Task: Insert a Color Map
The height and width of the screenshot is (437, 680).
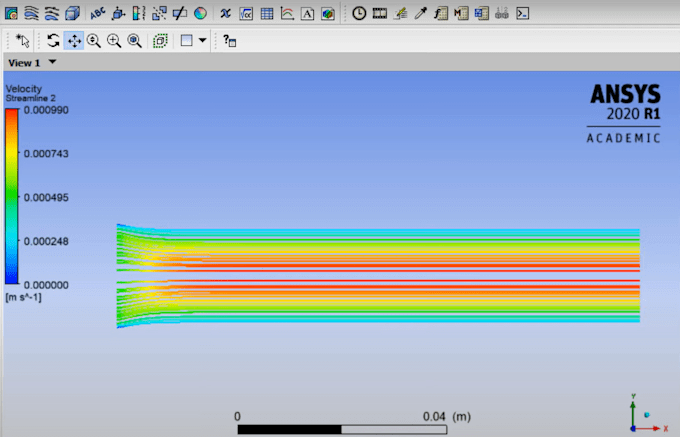Action: coord(200,13)
